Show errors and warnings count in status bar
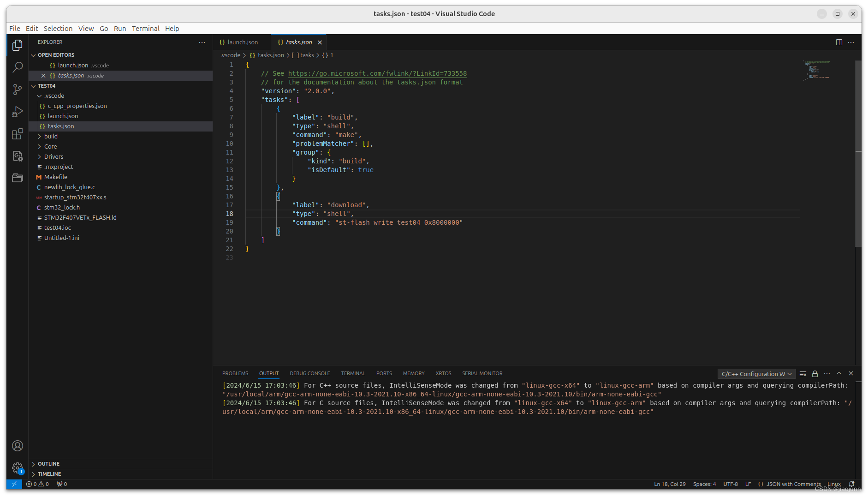 tap(37, 484)
